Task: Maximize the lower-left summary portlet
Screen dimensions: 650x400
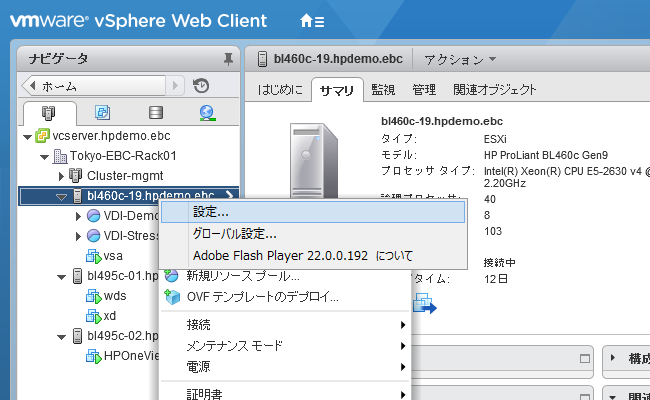Action: [585, 359]
